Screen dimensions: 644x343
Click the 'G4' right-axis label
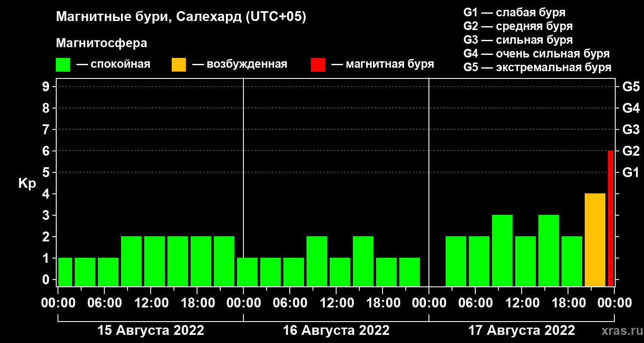pos(631,108)
